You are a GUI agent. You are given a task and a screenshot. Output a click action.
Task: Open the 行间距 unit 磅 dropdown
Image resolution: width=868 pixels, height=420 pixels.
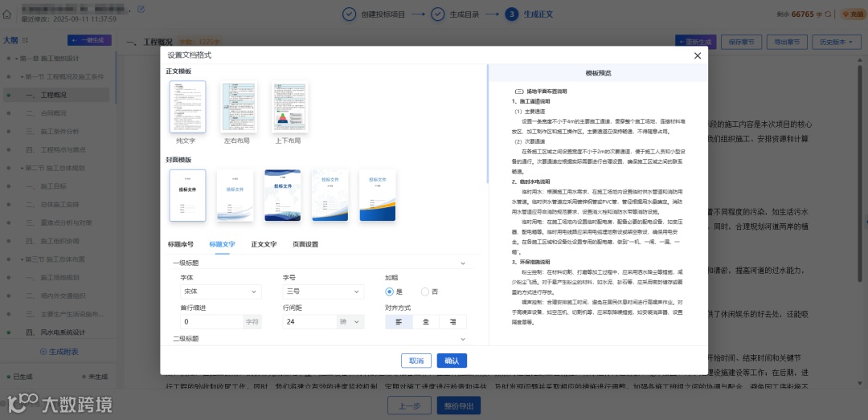[x=350, y=321]
